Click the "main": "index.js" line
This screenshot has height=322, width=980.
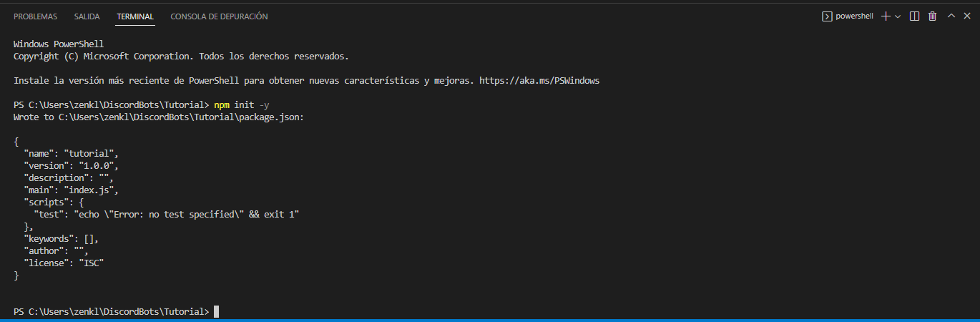(x=70, y=190)
